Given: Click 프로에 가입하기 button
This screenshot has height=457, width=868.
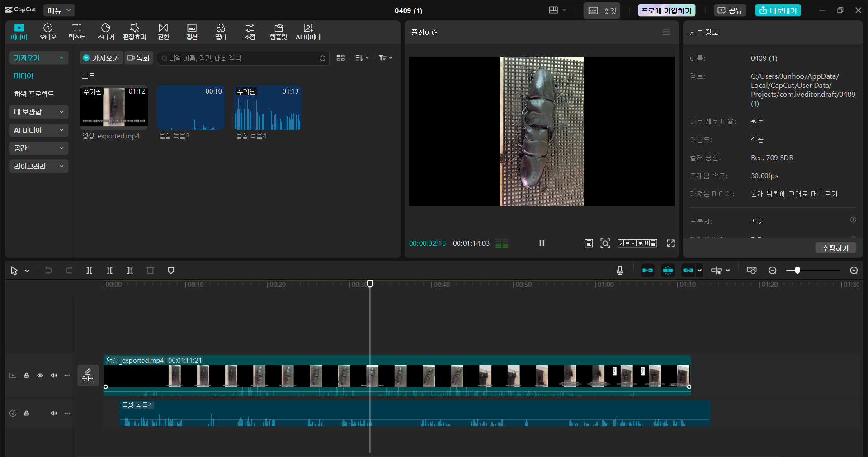Looking at the screenshot, I should click(x=666, y=10).
